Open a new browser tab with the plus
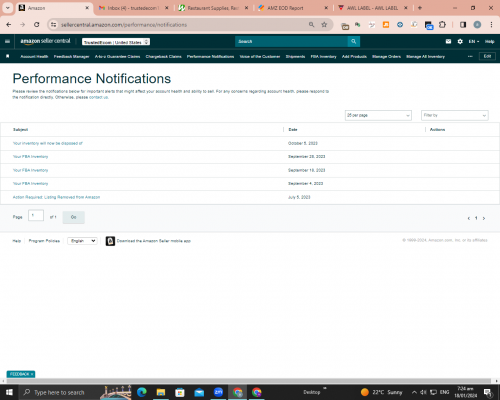Screen dimensions: 500x400 point(420,8)
